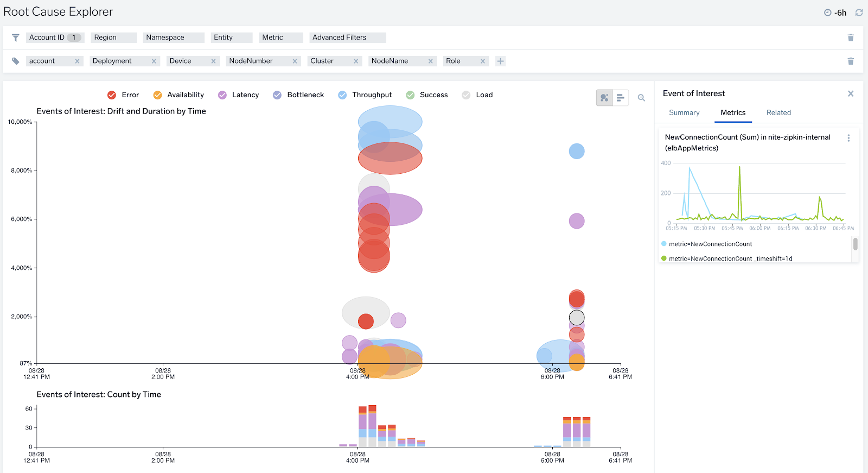The height and width of the screenshot is (473, 868).
Task: Open the metric chart's three-dot menu
Action: 848,138
